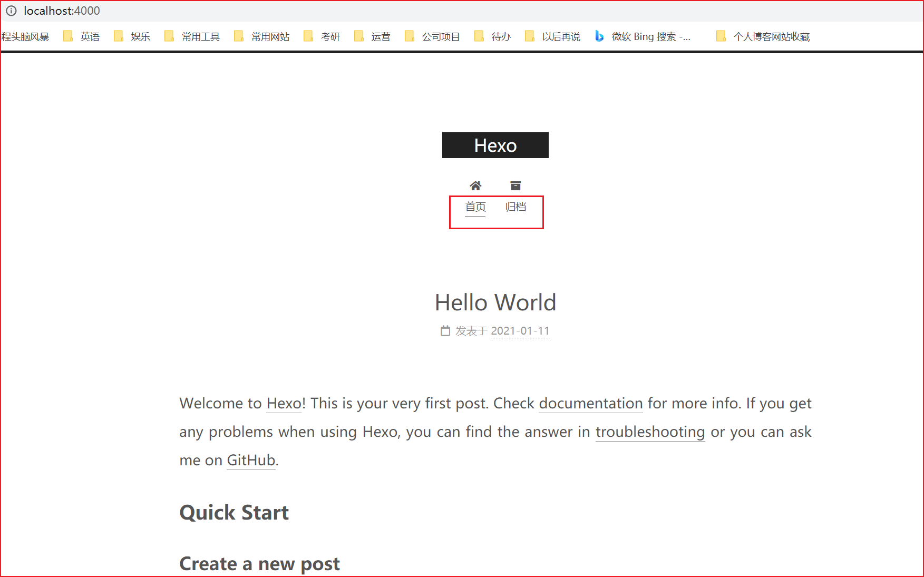Go to the 归档 menu item
The image size is (924, 577).
[516, 207]
